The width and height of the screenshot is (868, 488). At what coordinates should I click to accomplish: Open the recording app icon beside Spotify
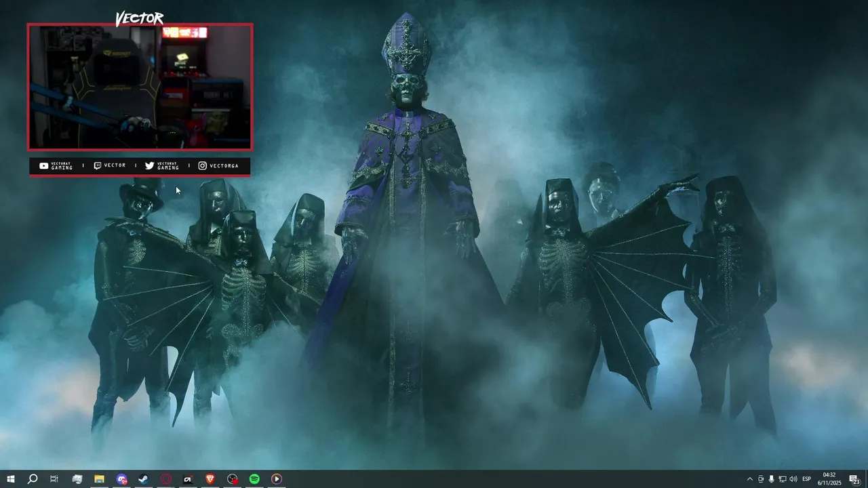click(x=232, y=479)
